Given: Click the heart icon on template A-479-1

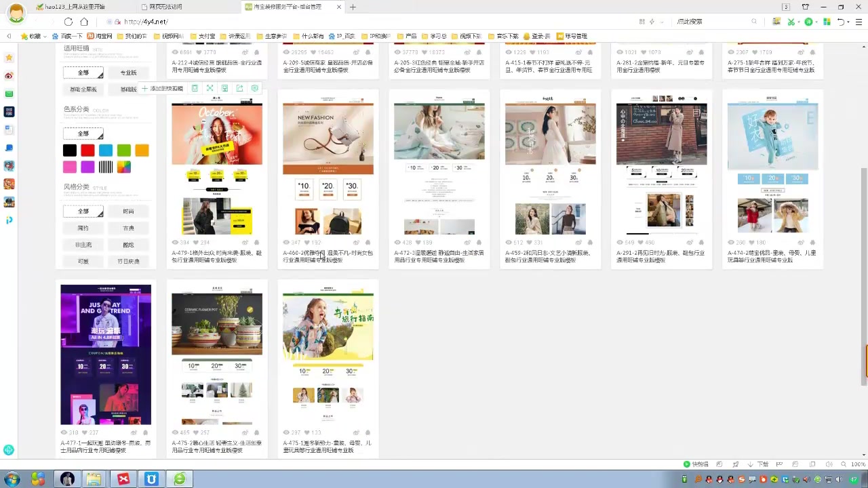Looking at the screenshot, I should click(x=196, y=242).
